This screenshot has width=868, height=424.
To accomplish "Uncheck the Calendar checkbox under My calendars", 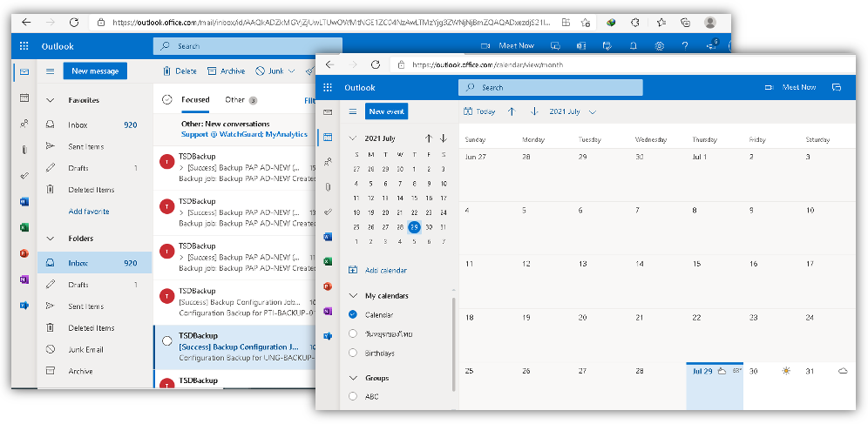I will click(353, 314).
